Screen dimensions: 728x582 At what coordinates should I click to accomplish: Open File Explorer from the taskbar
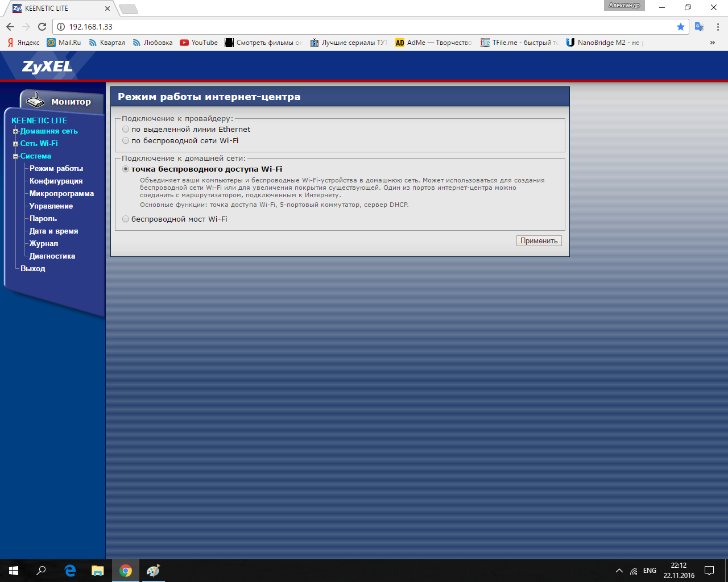(x=98, y=571)
